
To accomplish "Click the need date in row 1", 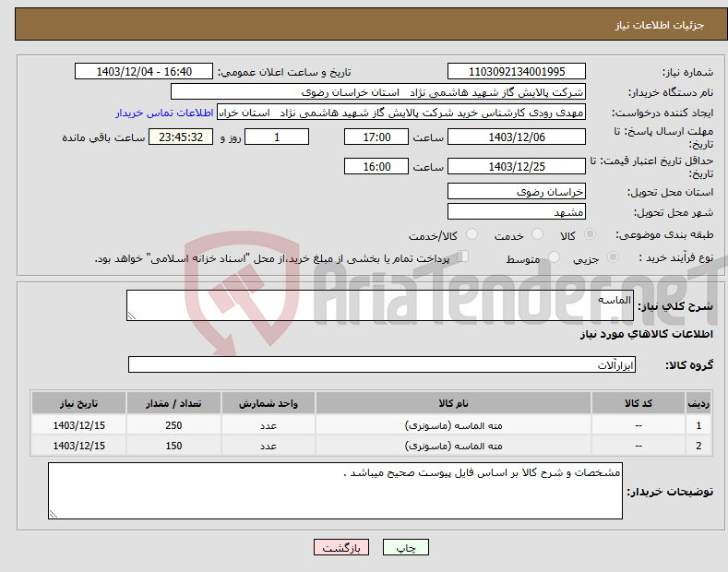I will (x=78, y=425).
